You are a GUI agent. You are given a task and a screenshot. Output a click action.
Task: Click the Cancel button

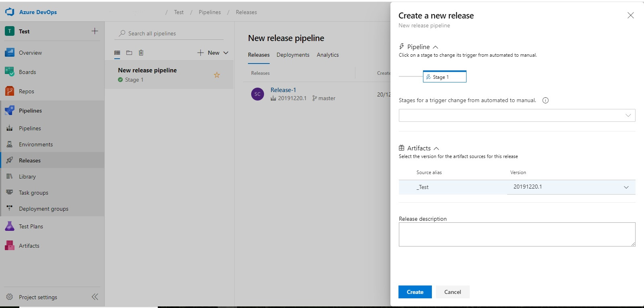(452, 292)
